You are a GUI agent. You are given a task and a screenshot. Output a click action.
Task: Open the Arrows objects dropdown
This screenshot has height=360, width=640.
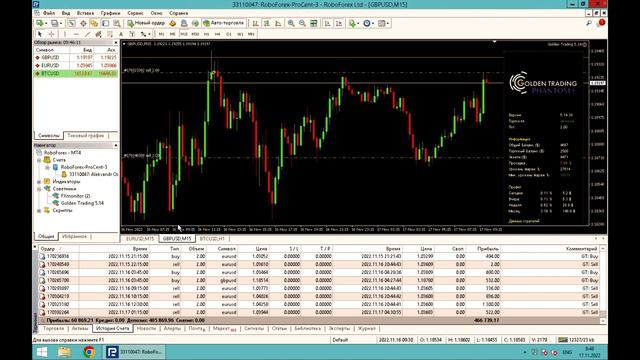pyautogui.click(x=145, y=34)
